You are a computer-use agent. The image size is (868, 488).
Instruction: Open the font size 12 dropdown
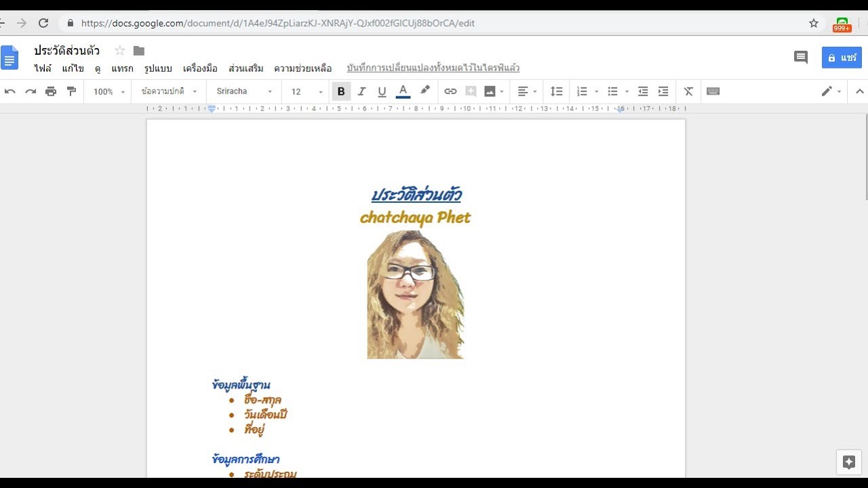307,91
